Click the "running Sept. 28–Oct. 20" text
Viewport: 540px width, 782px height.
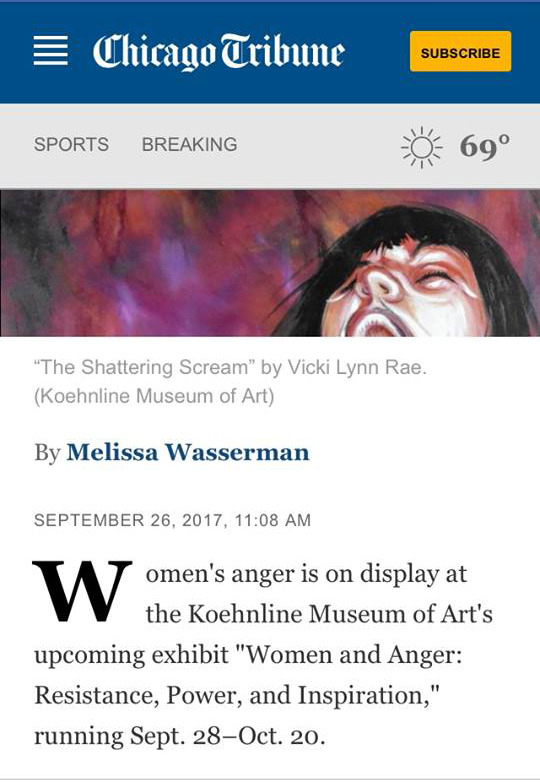[x=179, y=736]
